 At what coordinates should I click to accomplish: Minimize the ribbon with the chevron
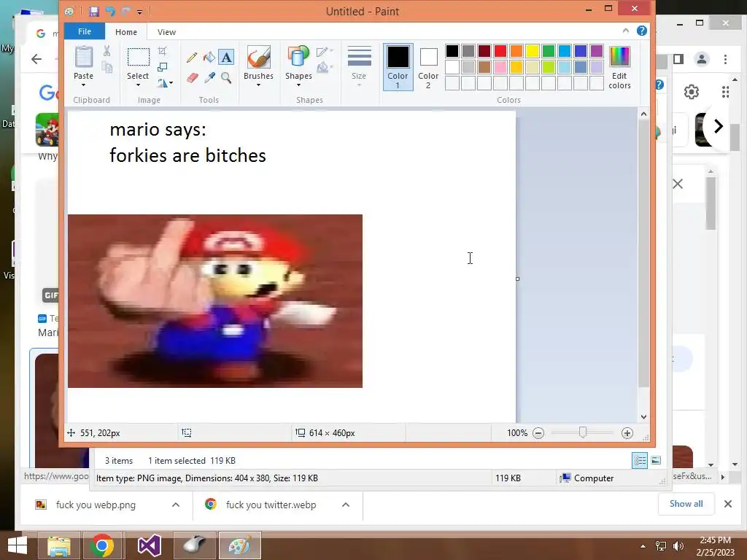pyautogui.click(x=625, y=31)
